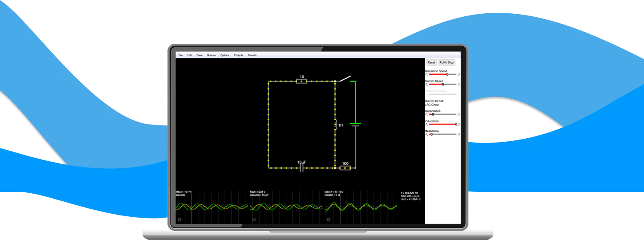Click the 'Max=1.038 V' scope label
Screen dimensions: 644x240
pyautogui.click(x=258, y=192)
